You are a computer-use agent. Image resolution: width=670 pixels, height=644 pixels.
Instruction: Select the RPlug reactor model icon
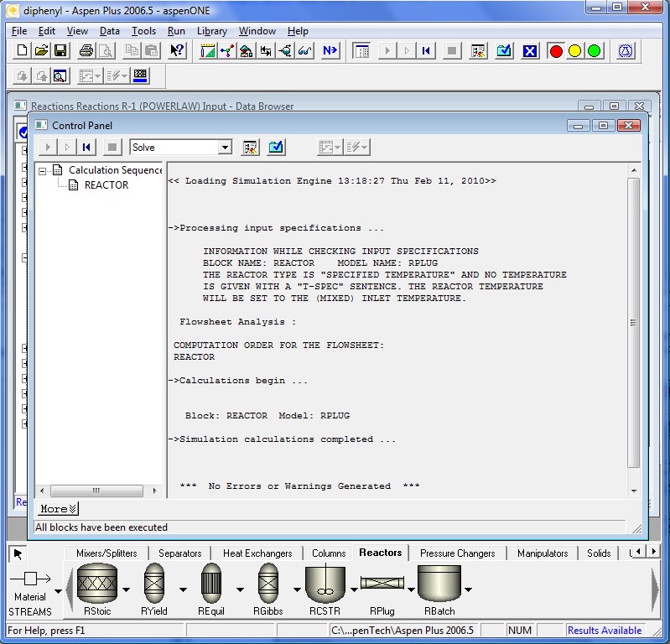382,583
